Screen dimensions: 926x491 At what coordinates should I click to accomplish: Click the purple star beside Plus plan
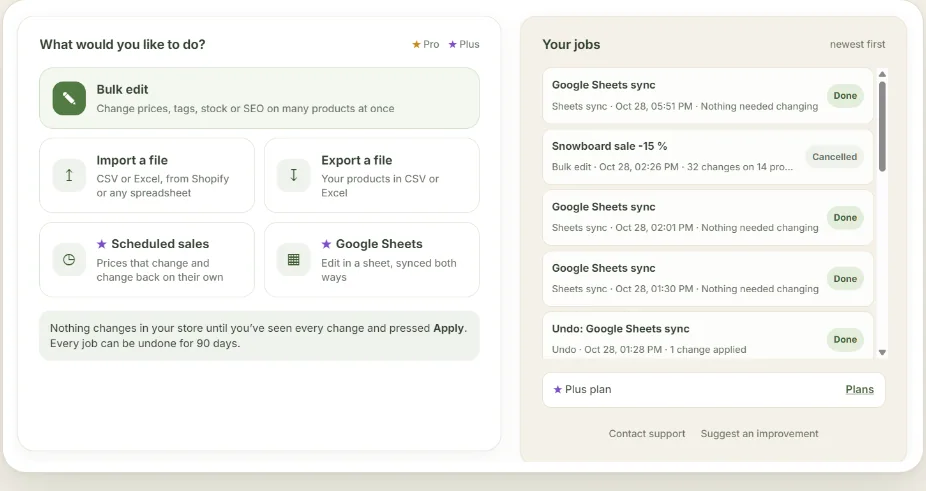(x=557, y=389)
